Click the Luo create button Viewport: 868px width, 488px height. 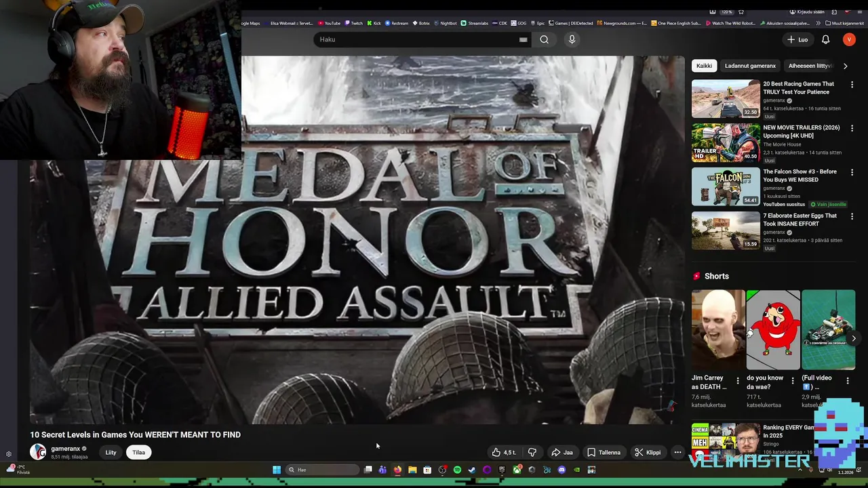[797, 39]
